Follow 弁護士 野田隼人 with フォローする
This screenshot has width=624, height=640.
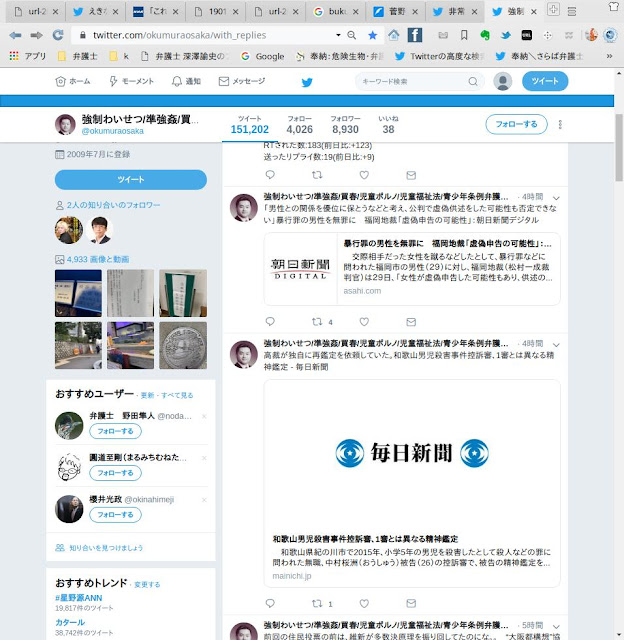click(x=115, y=431)
